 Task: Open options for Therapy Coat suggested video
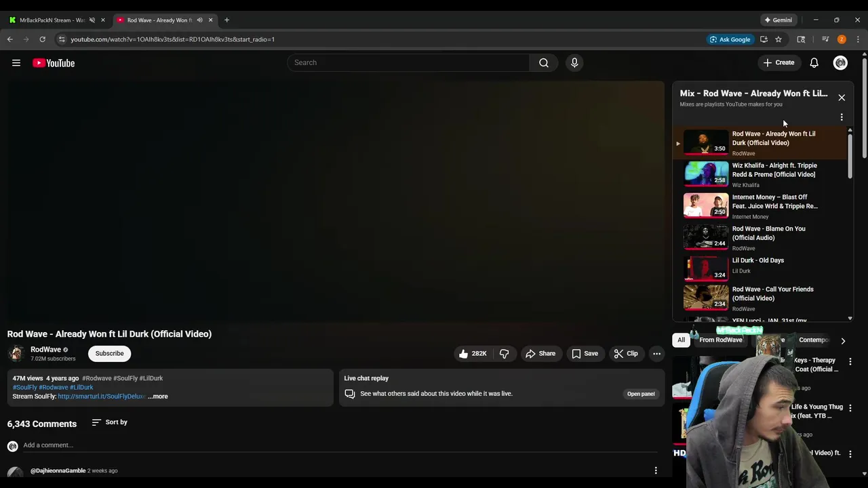click(x=850, y=362)
